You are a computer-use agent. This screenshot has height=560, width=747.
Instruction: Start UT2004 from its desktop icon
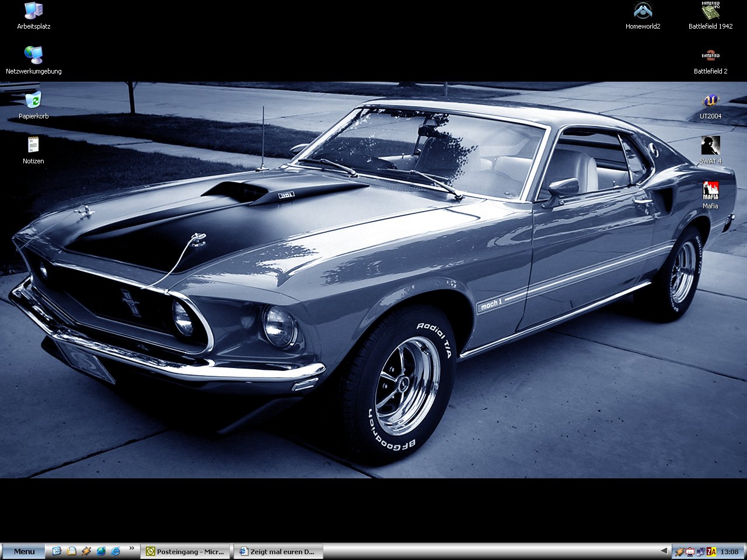coord(710,101)
